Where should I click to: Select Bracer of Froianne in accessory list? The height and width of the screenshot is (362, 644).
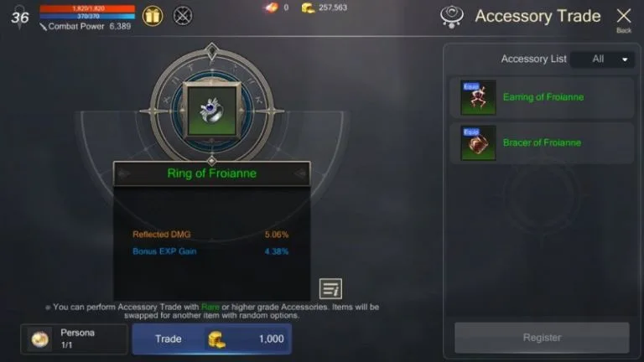[x=542, y=142]
